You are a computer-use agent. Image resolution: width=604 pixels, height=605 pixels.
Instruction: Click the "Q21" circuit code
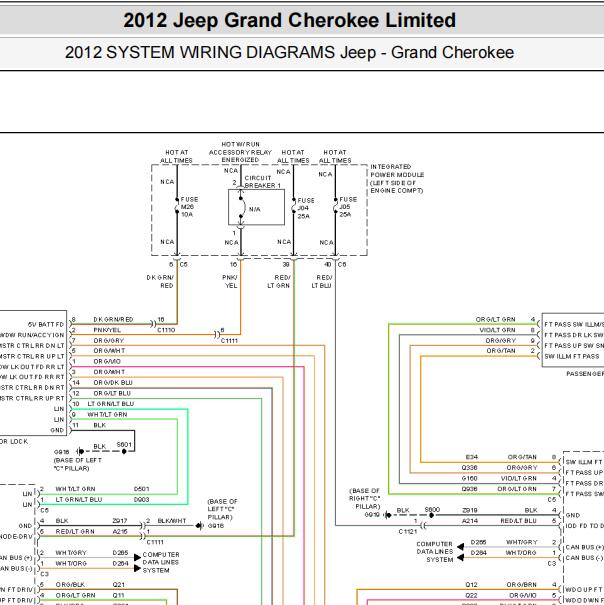pos(118,585)
